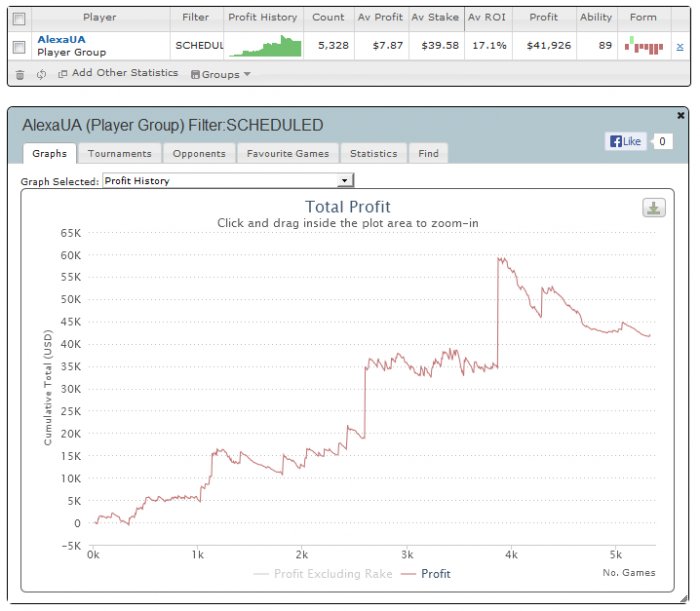Toggle the Profit legend series
The image size is (700, 611).
point(426,574)
